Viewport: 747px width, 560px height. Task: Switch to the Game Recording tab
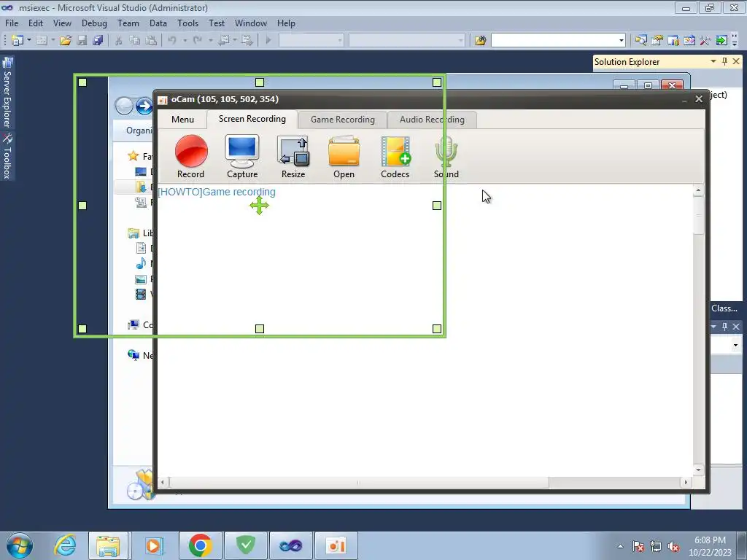[343, 120]
